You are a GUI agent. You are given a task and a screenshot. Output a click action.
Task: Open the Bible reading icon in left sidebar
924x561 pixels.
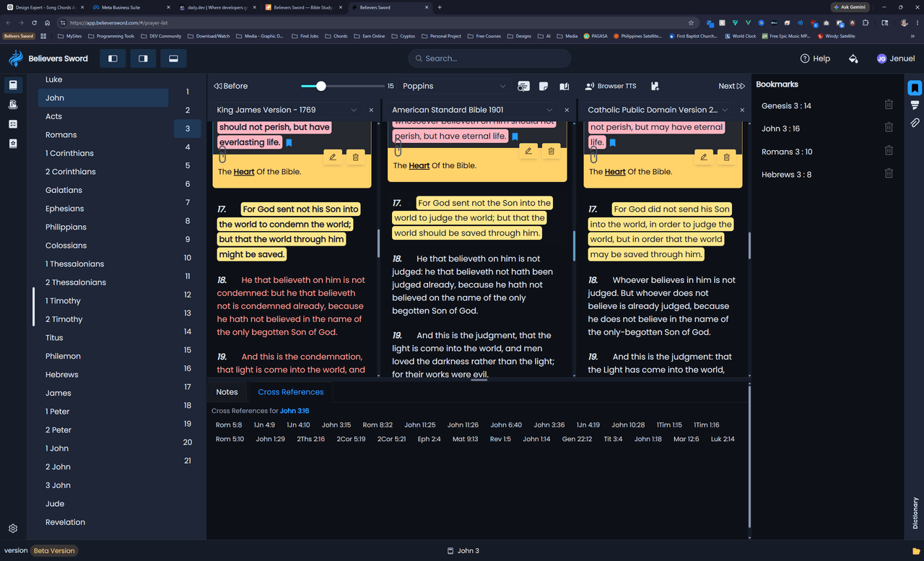coord(13,85)
